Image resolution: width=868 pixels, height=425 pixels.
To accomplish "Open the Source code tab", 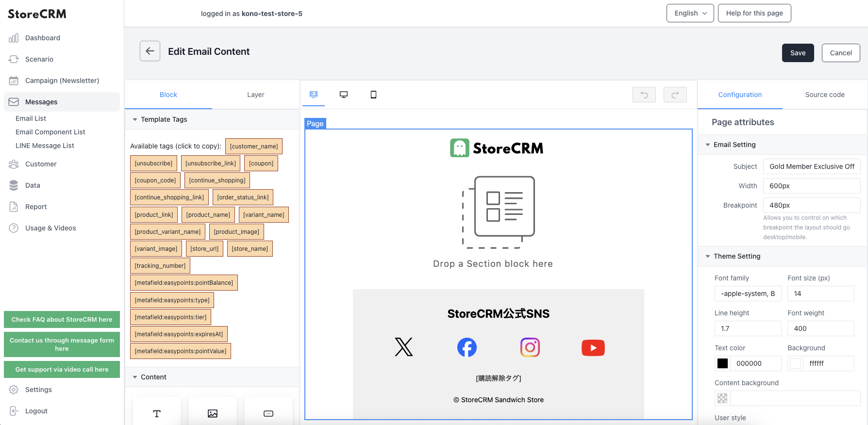I will (x=825, y=95).
